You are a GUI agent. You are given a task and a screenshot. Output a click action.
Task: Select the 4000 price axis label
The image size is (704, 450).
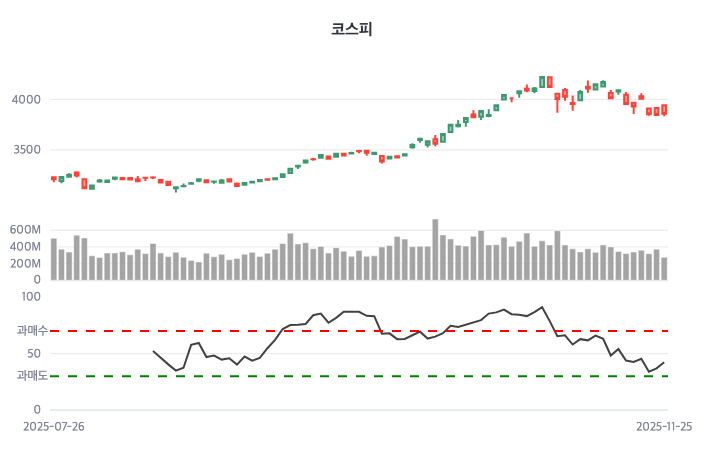[x=27, y=99]
